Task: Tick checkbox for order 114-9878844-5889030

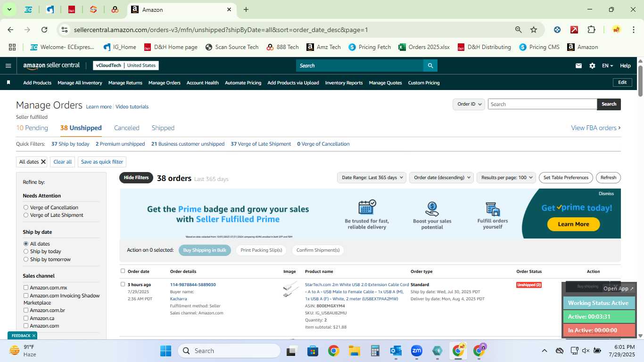Action: point(123,284)
